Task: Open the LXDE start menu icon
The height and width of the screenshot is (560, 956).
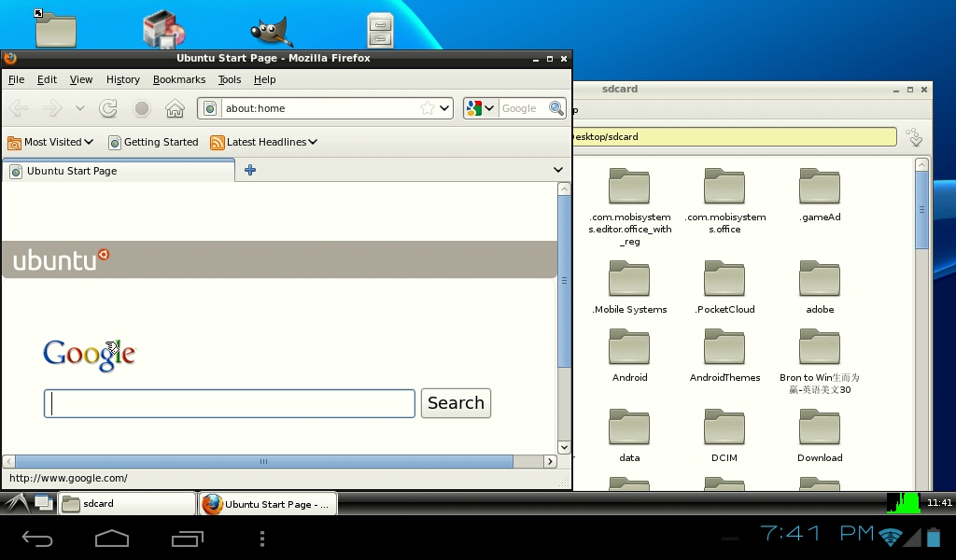Action: click(x=17, y=503)
